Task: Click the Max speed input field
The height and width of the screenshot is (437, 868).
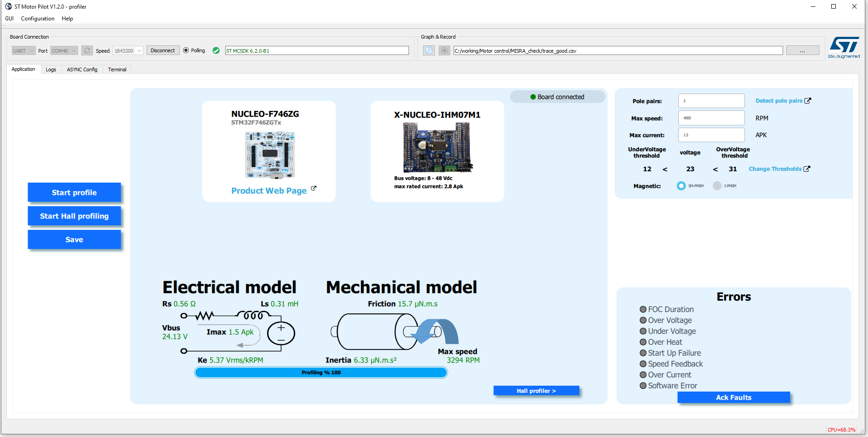Action: pyautogui.click(x=711, y=118)
